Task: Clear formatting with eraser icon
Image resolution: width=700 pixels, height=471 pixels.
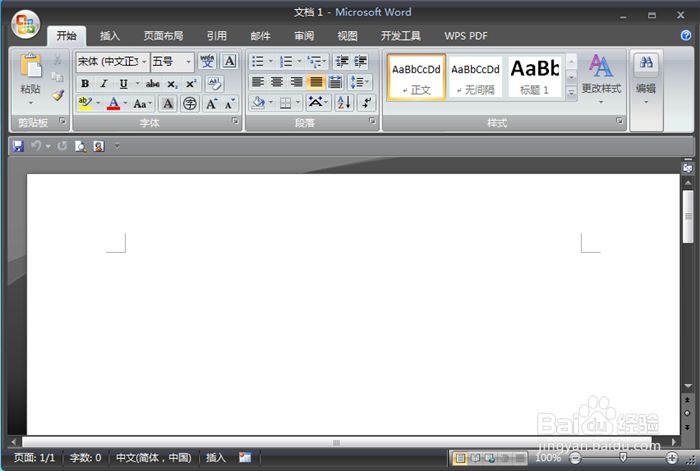Action: [x=215, y=83]
